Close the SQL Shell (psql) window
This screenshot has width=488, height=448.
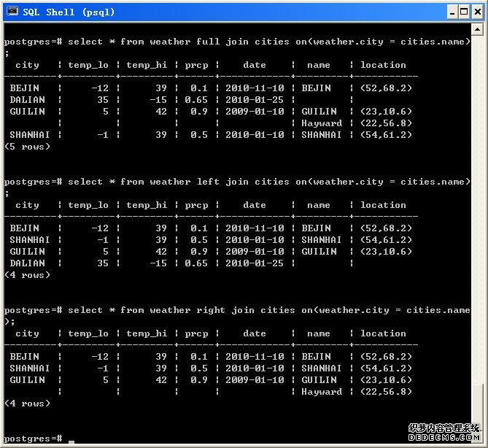[476, 12]
